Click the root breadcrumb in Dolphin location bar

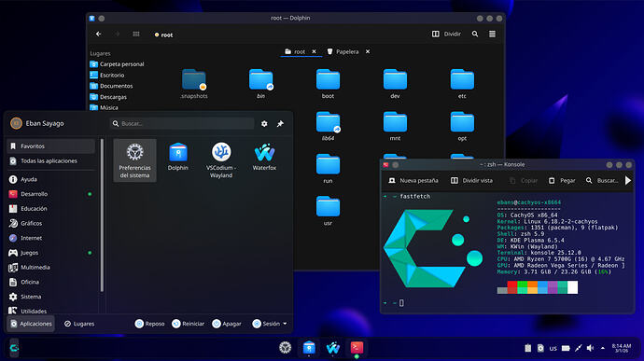[164, 35]
